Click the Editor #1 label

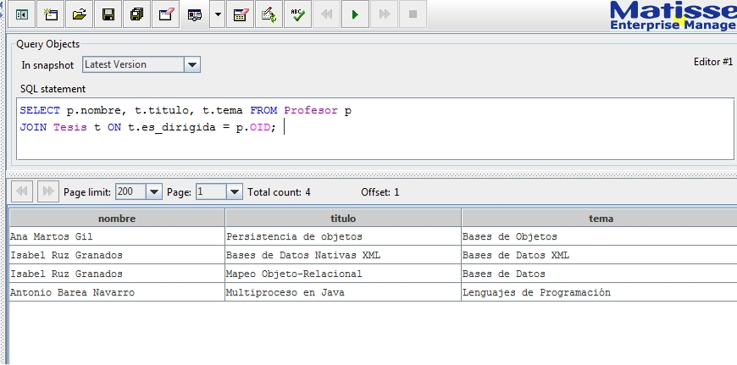pos(713,62)
